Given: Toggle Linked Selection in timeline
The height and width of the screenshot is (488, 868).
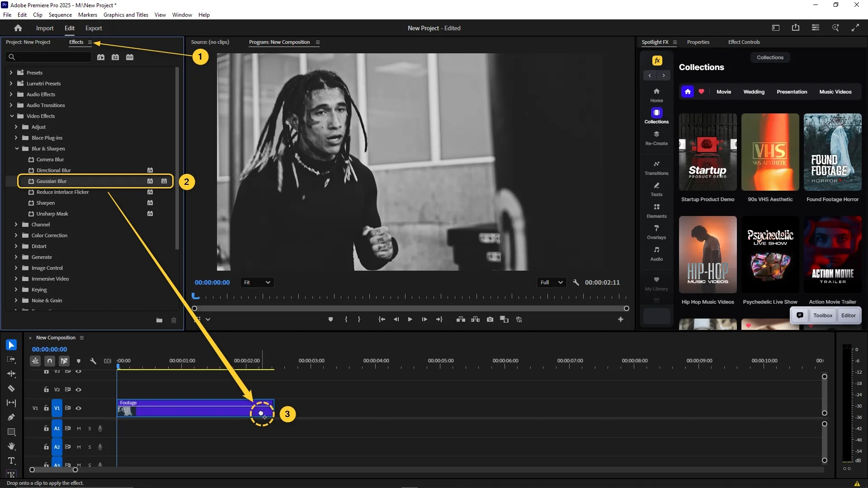Looking at the screenshot, I should pyautogui.click(x=64, y=361).
